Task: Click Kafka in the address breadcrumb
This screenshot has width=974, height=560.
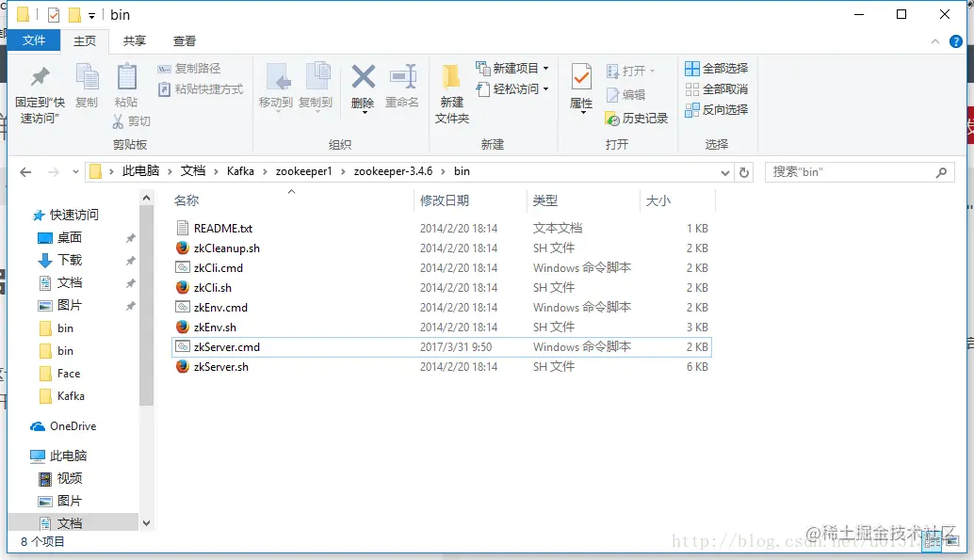Action: pyautogui.click(x=240, y=170)
